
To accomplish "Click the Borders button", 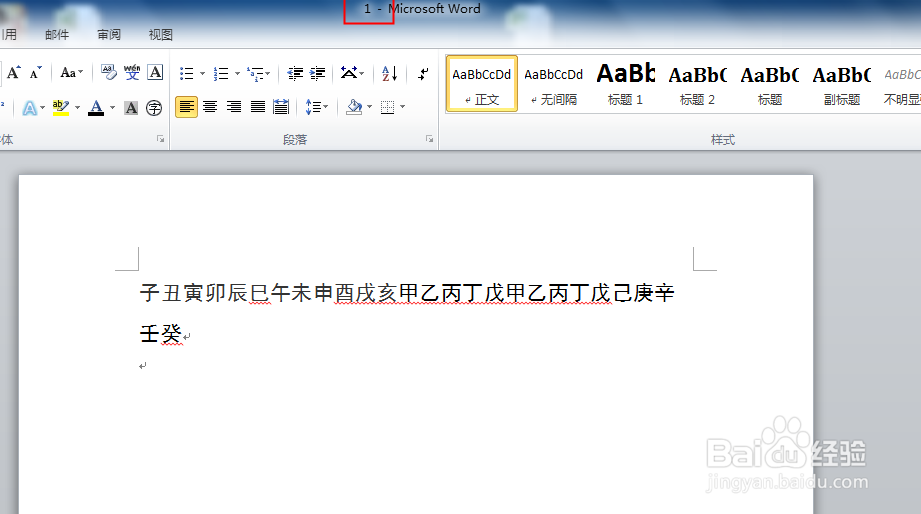I will (388, 107).
